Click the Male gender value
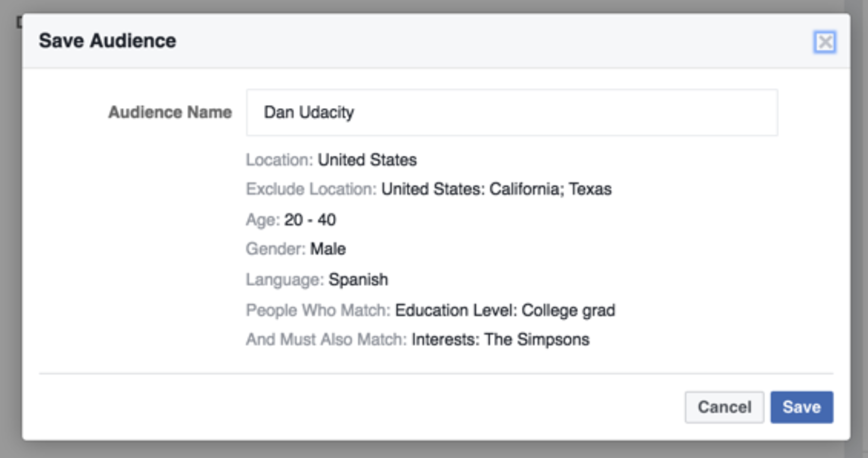 pyautogui.click(x=328, y=249)
